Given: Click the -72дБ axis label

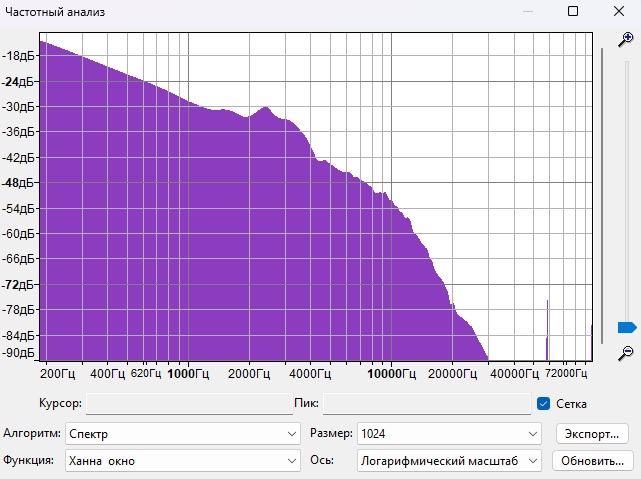Looking at the screenshot, I should point(18,284).
